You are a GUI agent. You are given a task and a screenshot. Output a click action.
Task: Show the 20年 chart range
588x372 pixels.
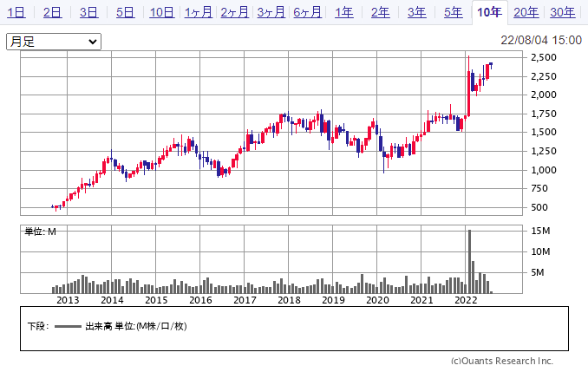click(x=526, y=13)
